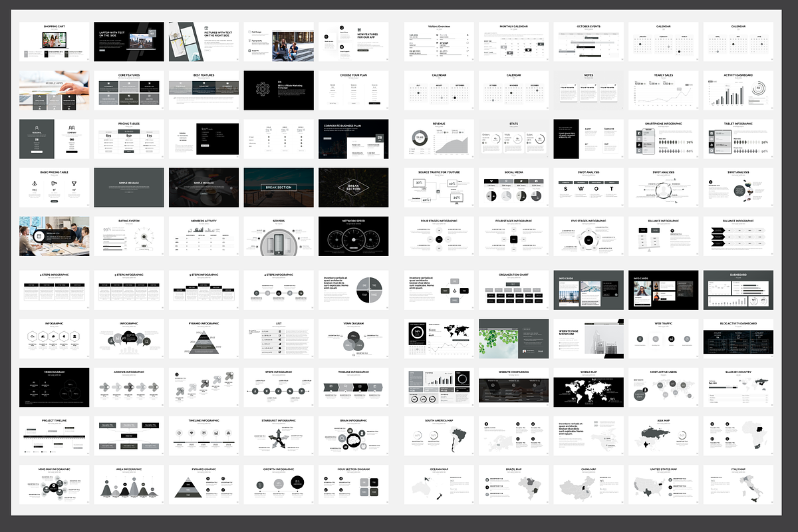Screen dimensions: 798x532
Task: Select the Smartphone Infographic slide
Action: [x=663, y=139]
